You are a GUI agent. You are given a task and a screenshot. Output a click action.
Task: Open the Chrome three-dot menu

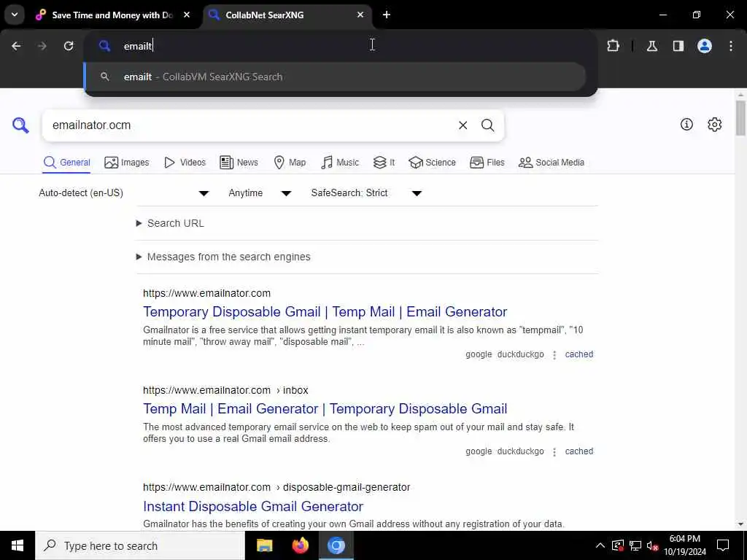tap(731, 46)
